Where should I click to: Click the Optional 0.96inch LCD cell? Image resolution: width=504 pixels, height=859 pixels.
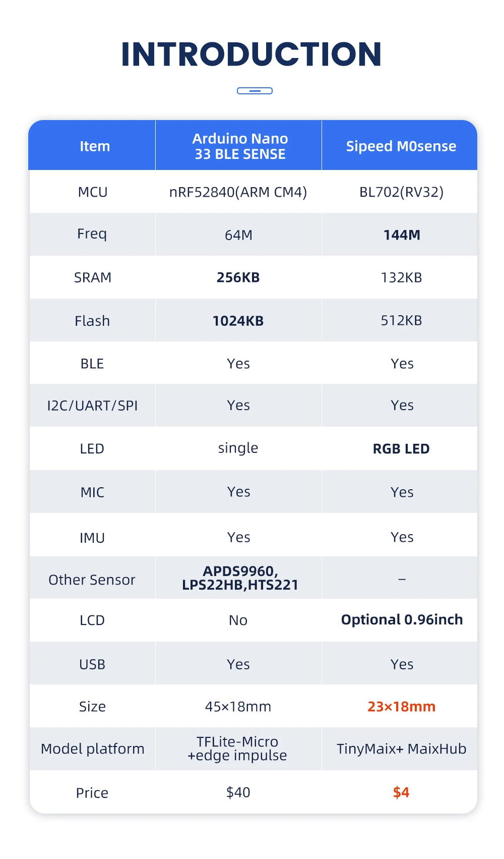click(x=402, y=620)
